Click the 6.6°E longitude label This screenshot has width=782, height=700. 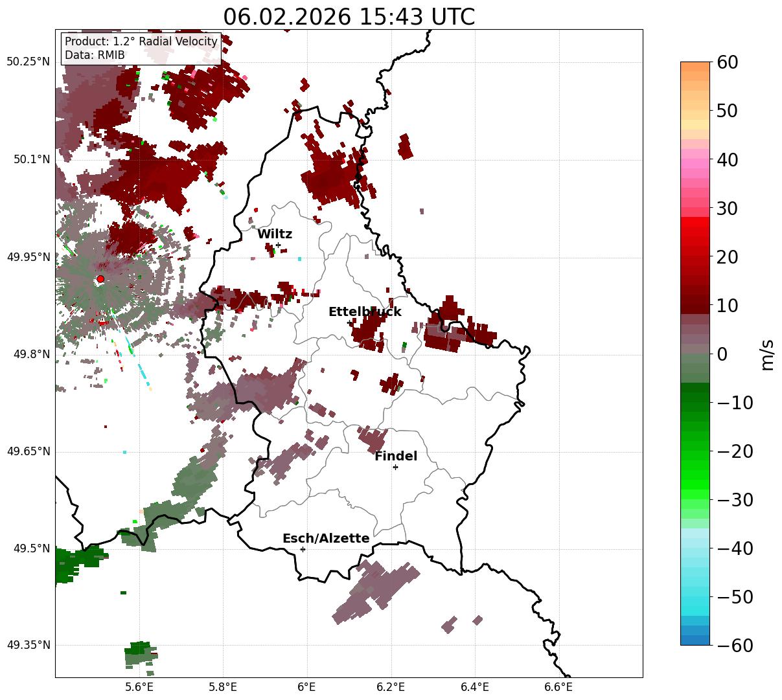[x=558, y=687]
